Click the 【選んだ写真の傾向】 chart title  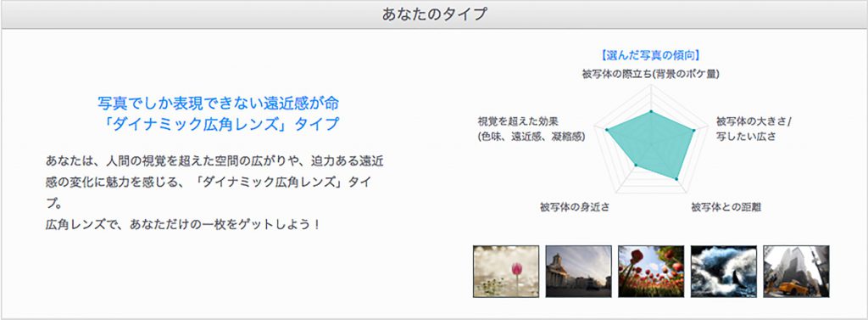click(650, 55)
